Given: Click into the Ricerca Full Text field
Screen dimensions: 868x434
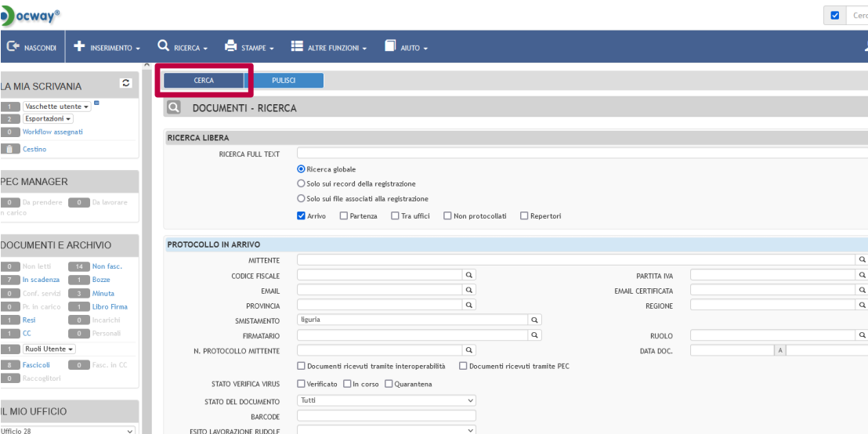Looking at the screenshot, I should (x=580, y=154).
